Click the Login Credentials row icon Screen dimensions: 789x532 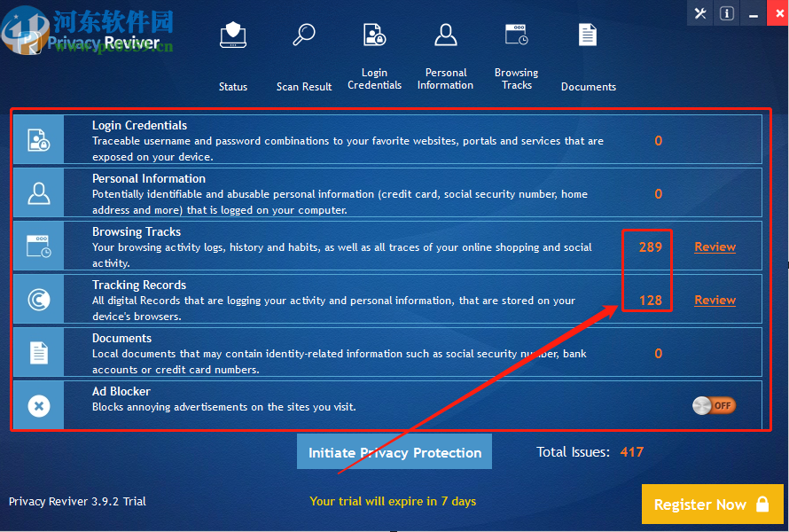(x=39, y=140)
